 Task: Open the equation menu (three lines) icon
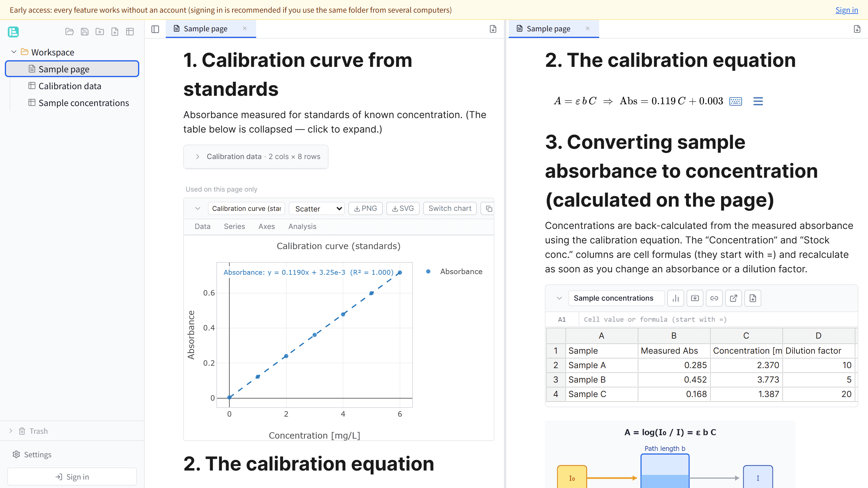[758, 101]
